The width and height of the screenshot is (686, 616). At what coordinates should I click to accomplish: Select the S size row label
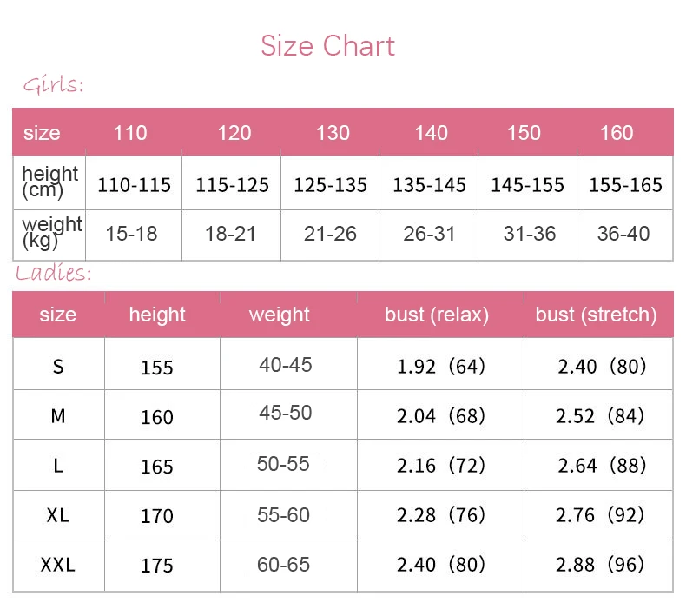58,366
